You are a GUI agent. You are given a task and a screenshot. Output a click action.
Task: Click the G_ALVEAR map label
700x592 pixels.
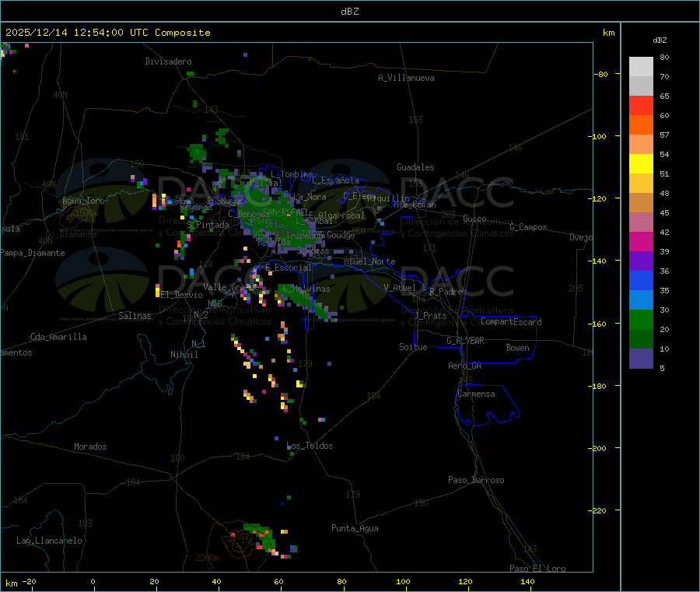click(x=466, y=341)
